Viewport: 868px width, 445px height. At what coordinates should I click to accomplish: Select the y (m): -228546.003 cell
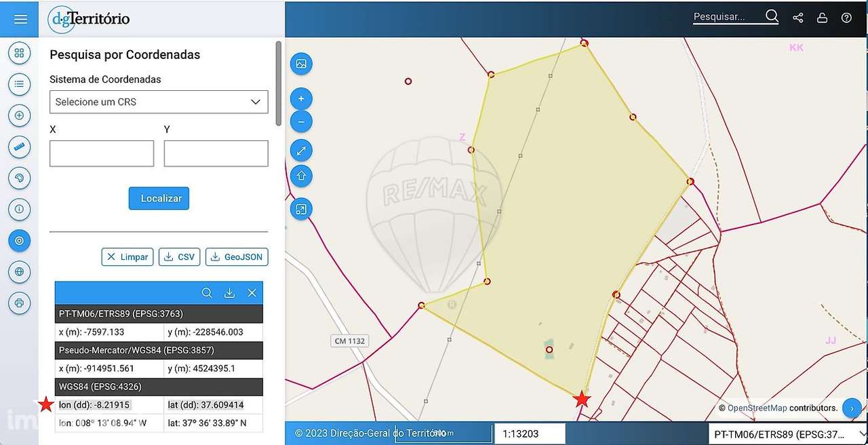click(214, 332)
